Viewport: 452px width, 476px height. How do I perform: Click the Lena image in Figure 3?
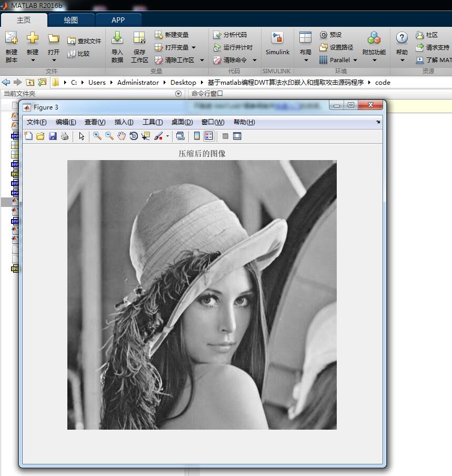click(202, 295)
